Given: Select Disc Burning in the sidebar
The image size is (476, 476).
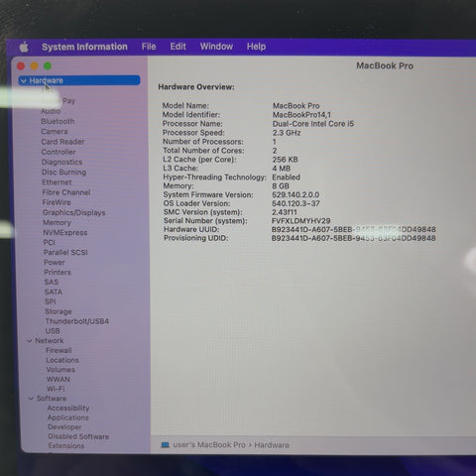Looking at the screenshot, I should click(64, 173).
